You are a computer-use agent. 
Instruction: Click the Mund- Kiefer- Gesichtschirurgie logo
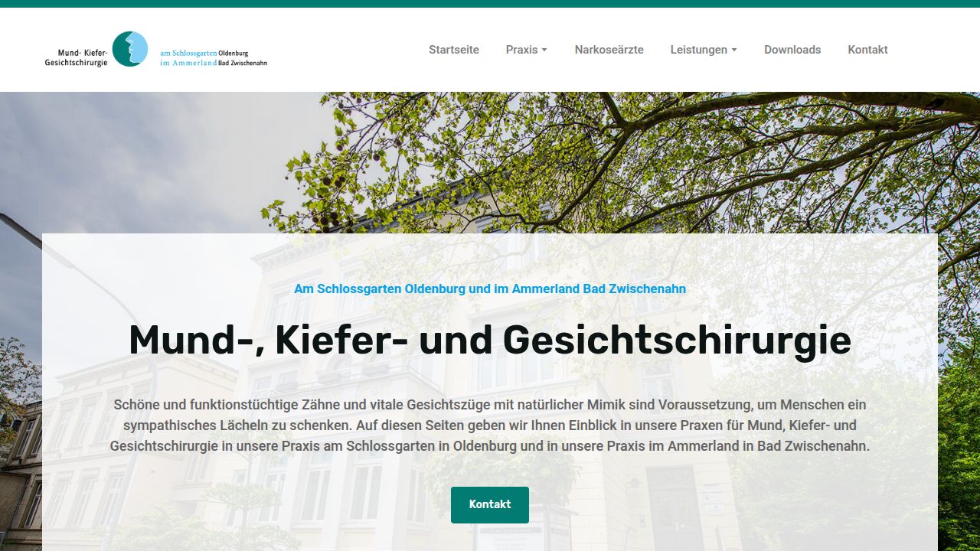pos(156,50)
